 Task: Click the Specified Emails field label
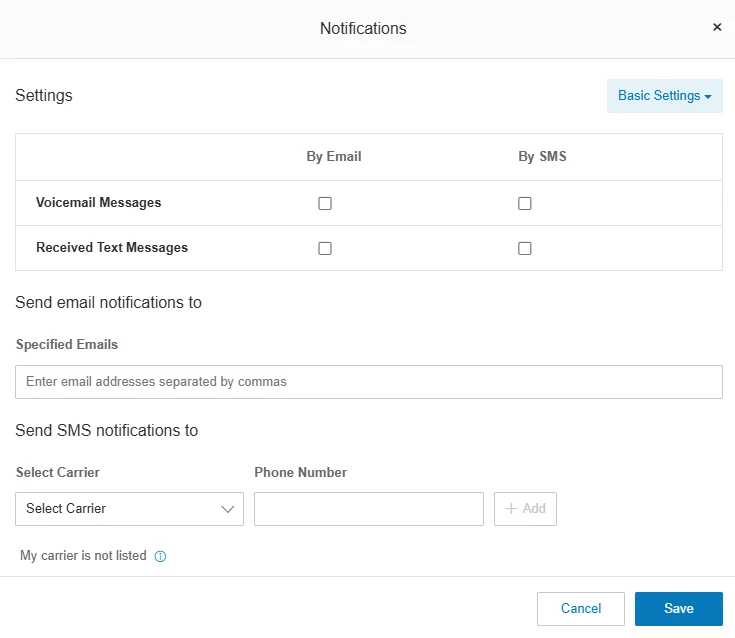66,345
